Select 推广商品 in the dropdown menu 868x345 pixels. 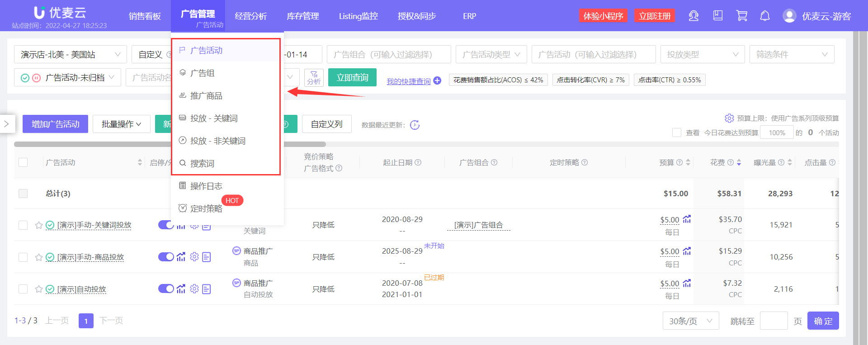point(227,95)
